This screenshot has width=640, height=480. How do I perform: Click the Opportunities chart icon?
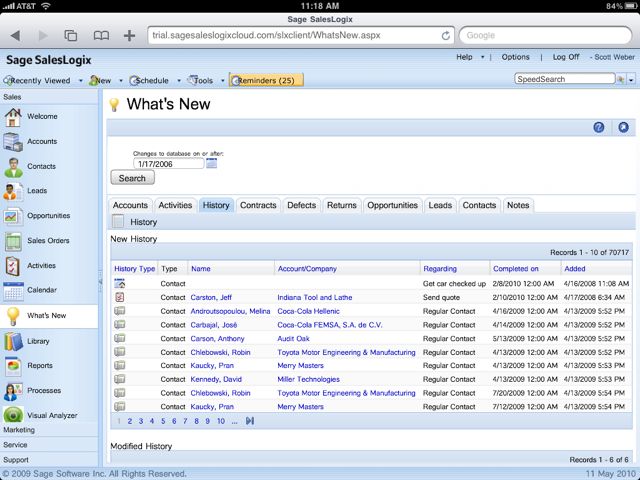coord(13,216)
